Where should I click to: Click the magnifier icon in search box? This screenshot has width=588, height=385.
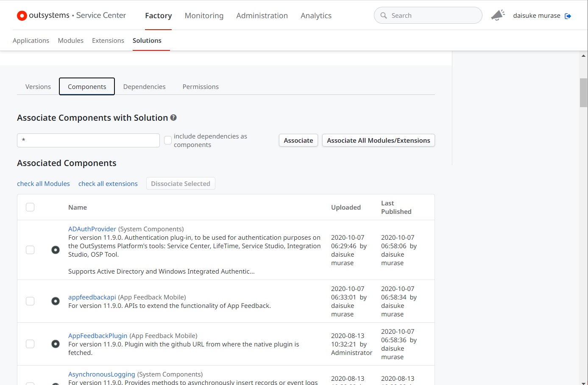click(x=384, y=16)
